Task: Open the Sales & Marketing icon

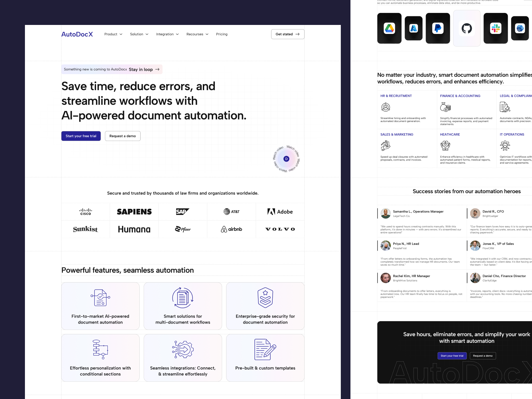Action: click(386, 146)
